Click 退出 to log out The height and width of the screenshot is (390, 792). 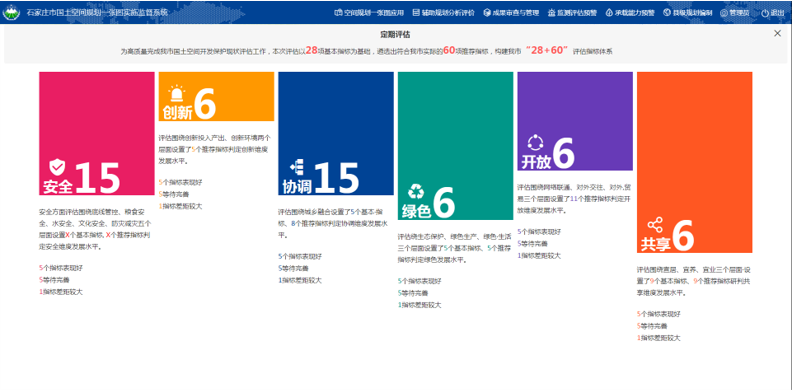click(772, 13)
